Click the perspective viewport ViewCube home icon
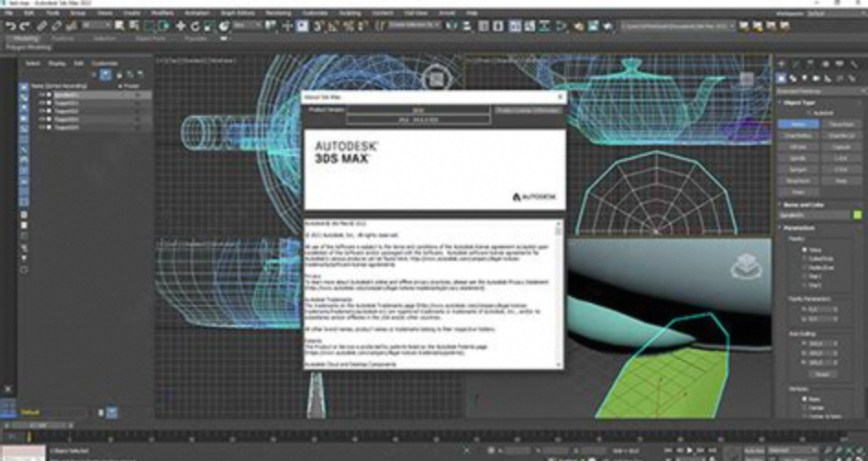This screenshot has width=868, height=461. 747,266
